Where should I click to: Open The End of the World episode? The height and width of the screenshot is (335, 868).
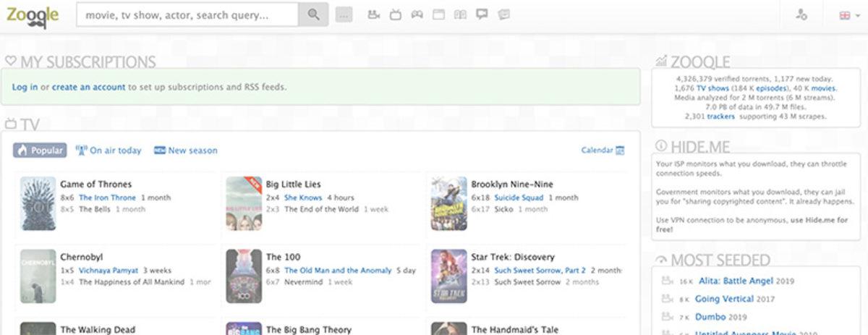pos(321,209)
